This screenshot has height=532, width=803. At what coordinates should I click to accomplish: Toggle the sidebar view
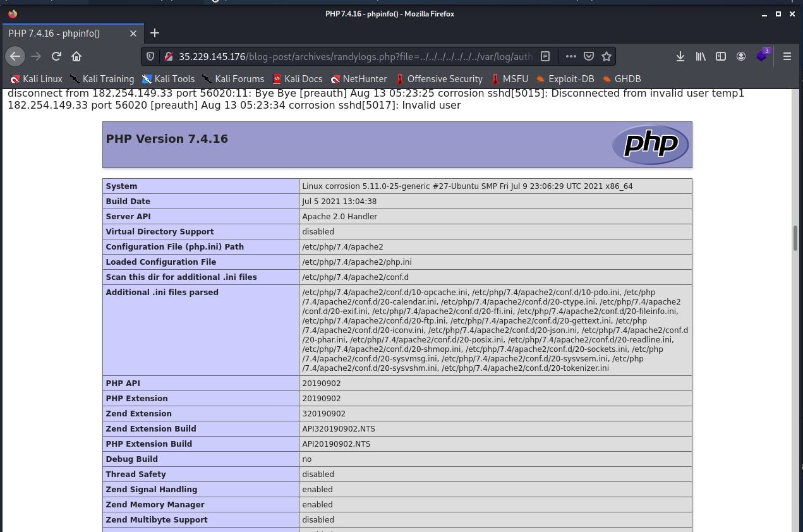(x=721, y=56)
